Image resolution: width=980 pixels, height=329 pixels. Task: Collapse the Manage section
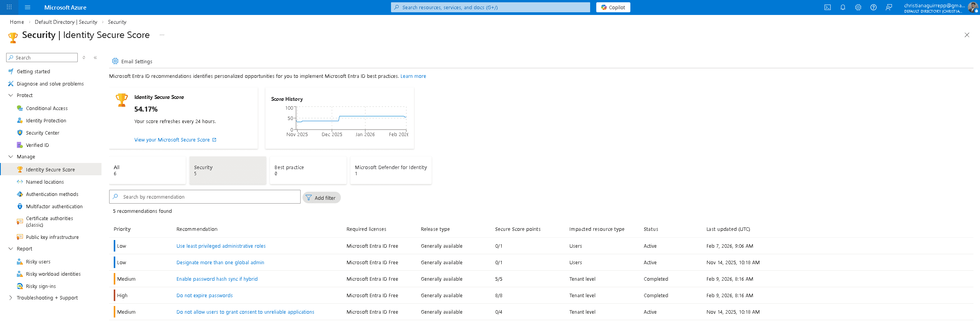tap(11, 157)
